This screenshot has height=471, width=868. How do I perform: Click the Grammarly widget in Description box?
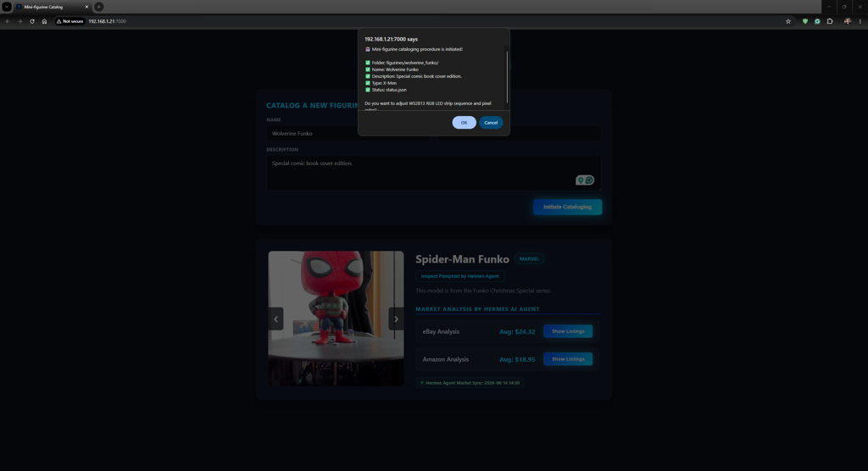tap(585, 180)
